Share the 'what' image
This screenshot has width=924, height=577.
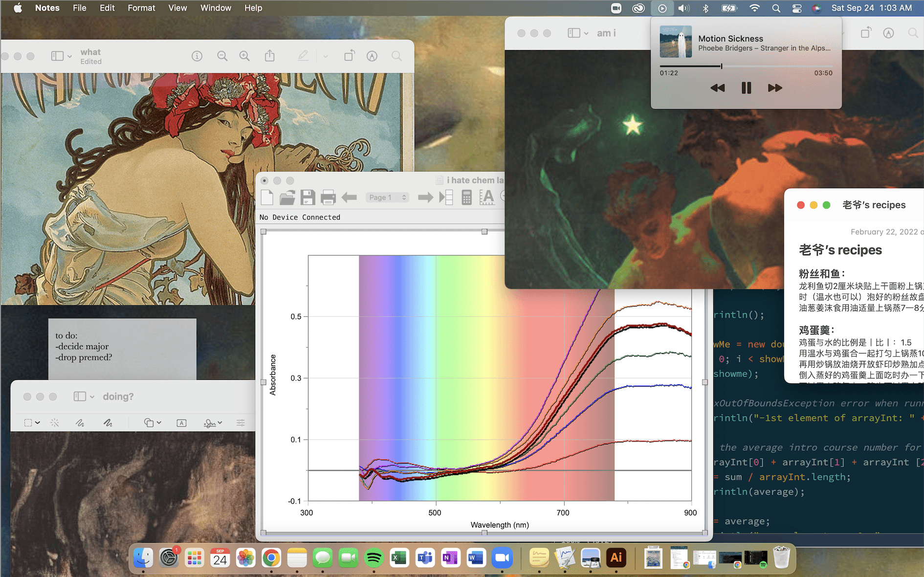[270, 56]
